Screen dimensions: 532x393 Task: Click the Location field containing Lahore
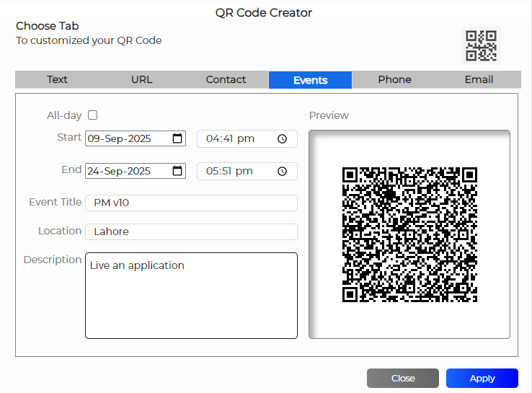click(x=191, y=231)
